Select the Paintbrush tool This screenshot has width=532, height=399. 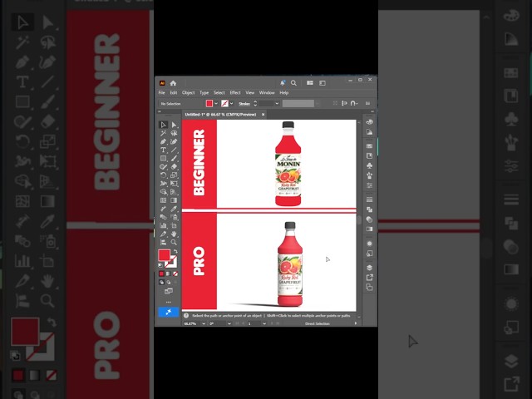point(174,159)
